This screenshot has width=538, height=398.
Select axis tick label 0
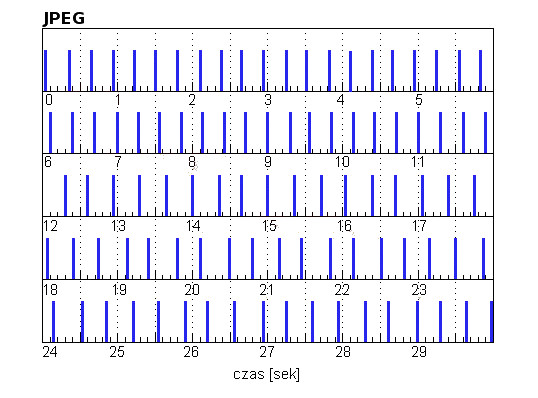point(49,100)
